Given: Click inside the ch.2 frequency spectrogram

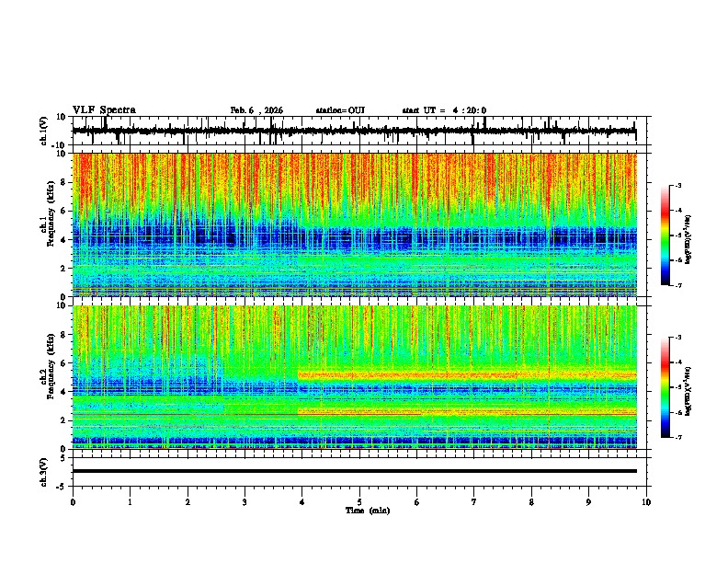Looking at the screenshot, I should coord(355,377).
